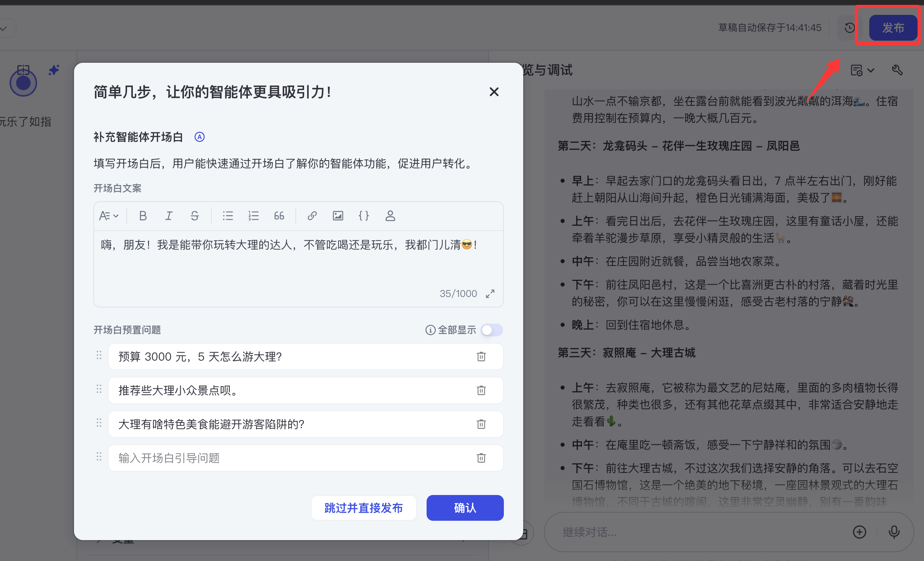Screen dimensions: 924x561
Task: Expand the opening text editor fullscreen
Action: click(x=490, y=294)
